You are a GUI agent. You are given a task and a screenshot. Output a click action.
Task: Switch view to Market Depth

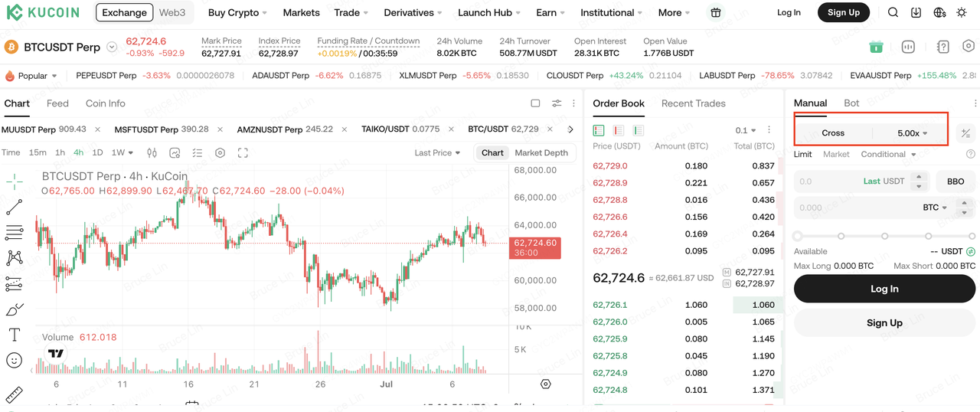(541, 152)
